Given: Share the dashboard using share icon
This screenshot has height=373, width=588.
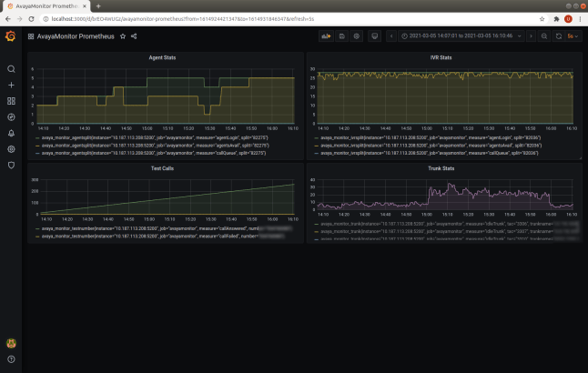Looking at the screenshot, I should [134, 36].
